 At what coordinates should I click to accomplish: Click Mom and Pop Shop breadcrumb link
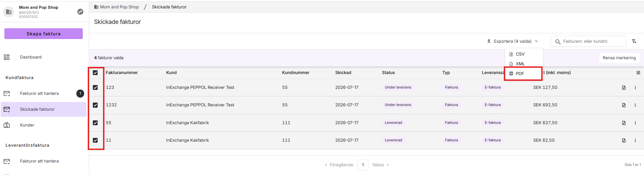pyautogui.click(x=119, y=7)
